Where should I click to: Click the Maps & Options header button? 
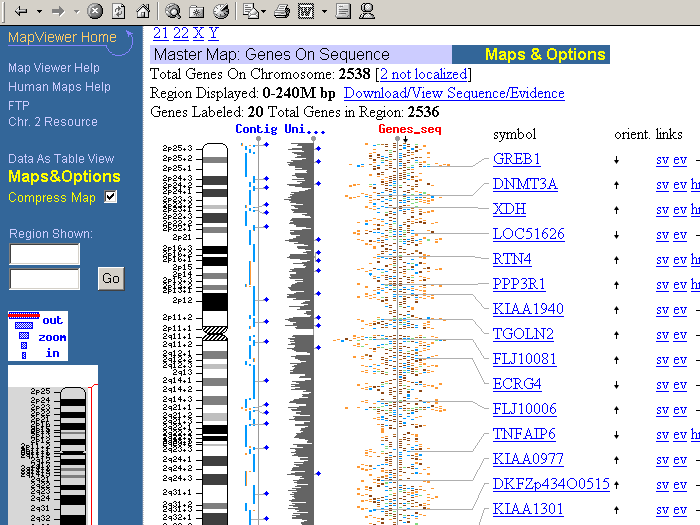tap(545, 54)
